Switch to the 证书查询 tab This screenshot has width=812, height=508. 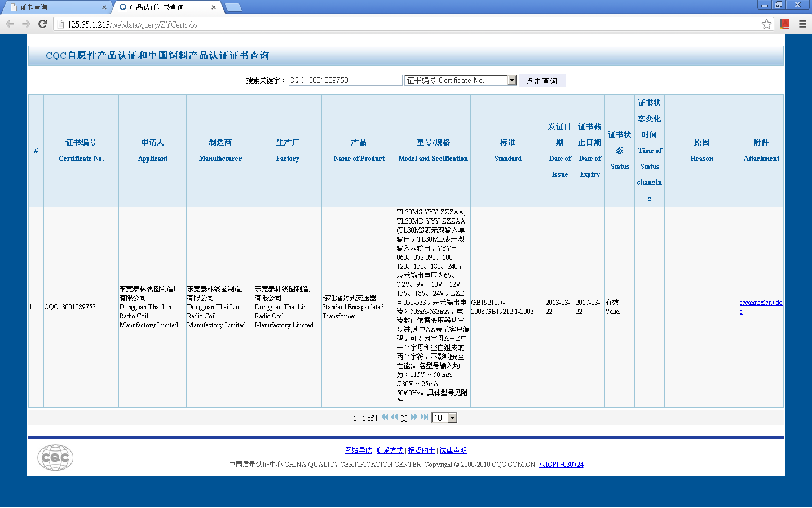56,7
